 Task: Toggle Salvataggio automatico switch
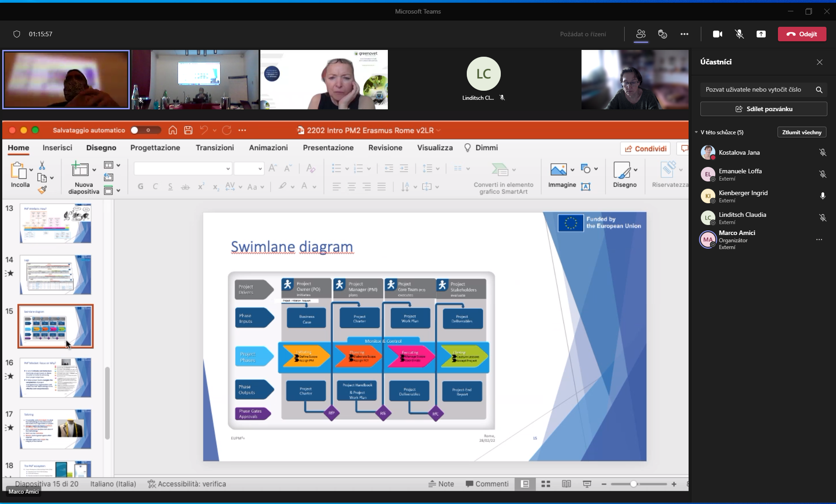[145, 130]
